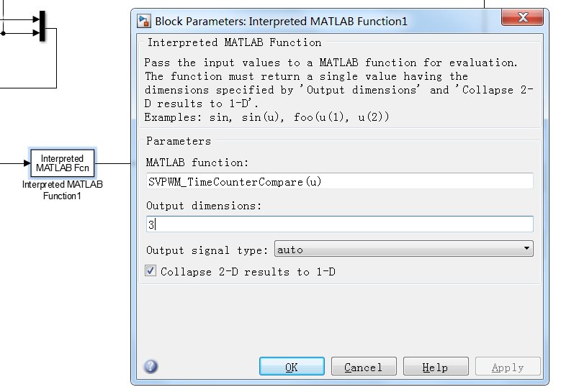Close the Block Parameters dialog
Viewport: 561px width, 392px height.
pos(522,17)
